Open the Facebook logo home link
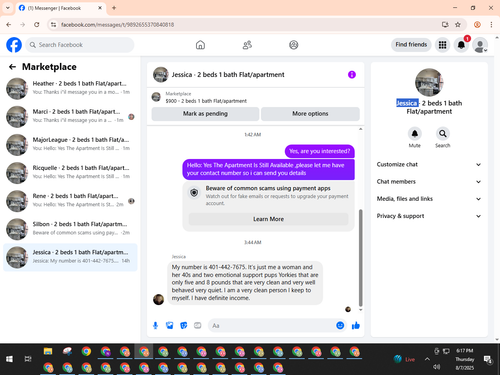 14,45
